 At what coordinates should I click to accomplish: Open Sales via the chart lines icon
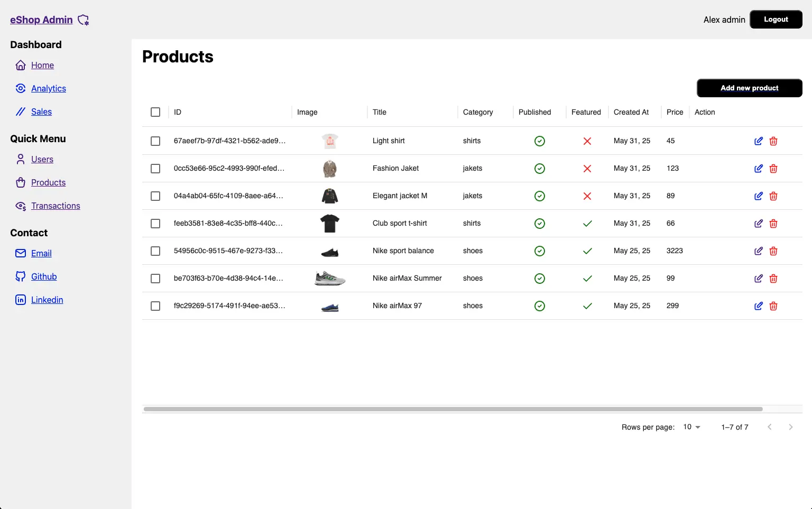tap(20, 112)
